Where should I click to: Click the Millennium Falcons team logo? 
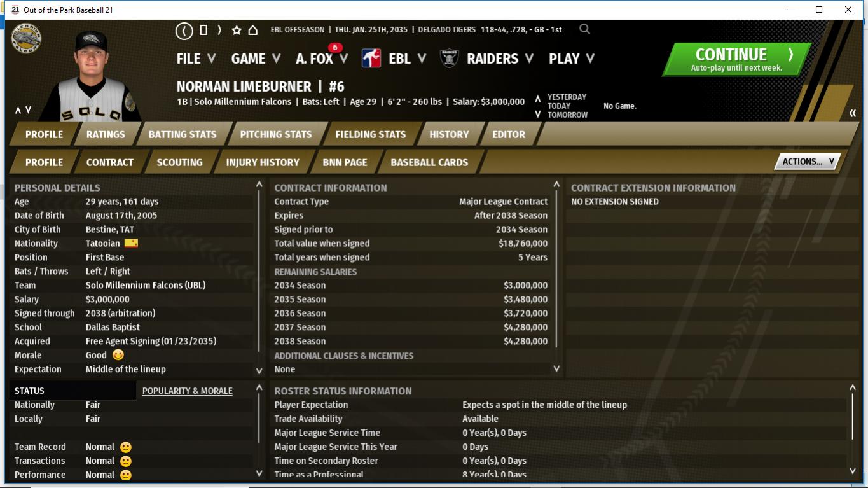(x=26, y=39)
